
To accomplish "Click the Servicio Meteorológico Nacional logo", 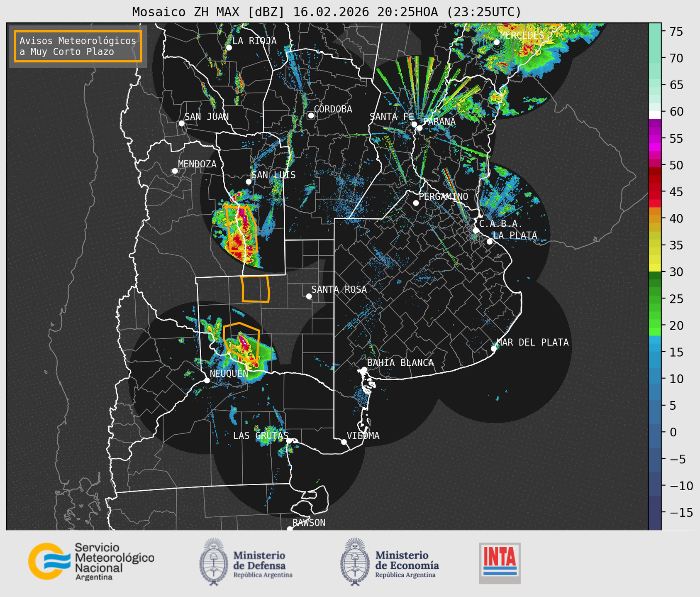I will click(x=91, y=561).
